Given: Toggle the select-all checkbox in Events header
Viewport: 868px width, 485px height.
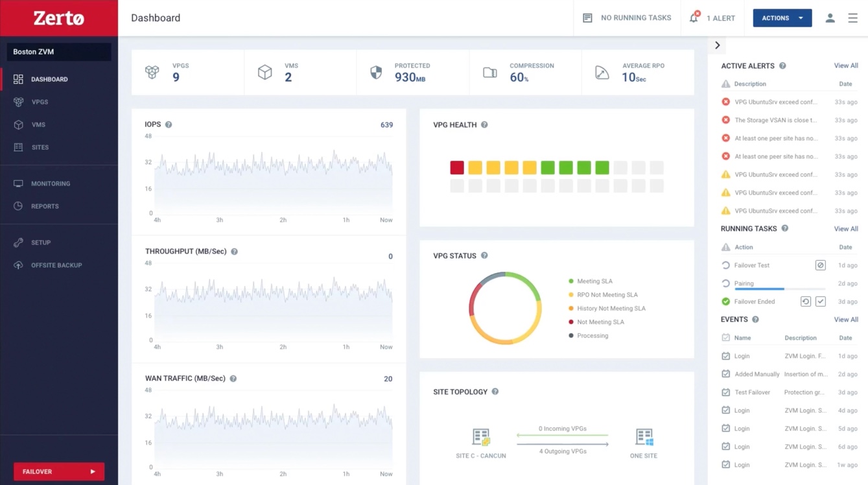Looking at the screenshot, I should tap(727, 337).
